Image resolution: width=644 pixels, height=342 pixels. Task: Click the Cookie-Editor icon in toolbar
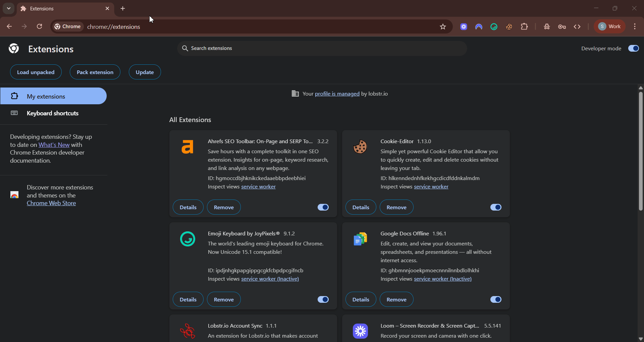[x=509, y=27]
